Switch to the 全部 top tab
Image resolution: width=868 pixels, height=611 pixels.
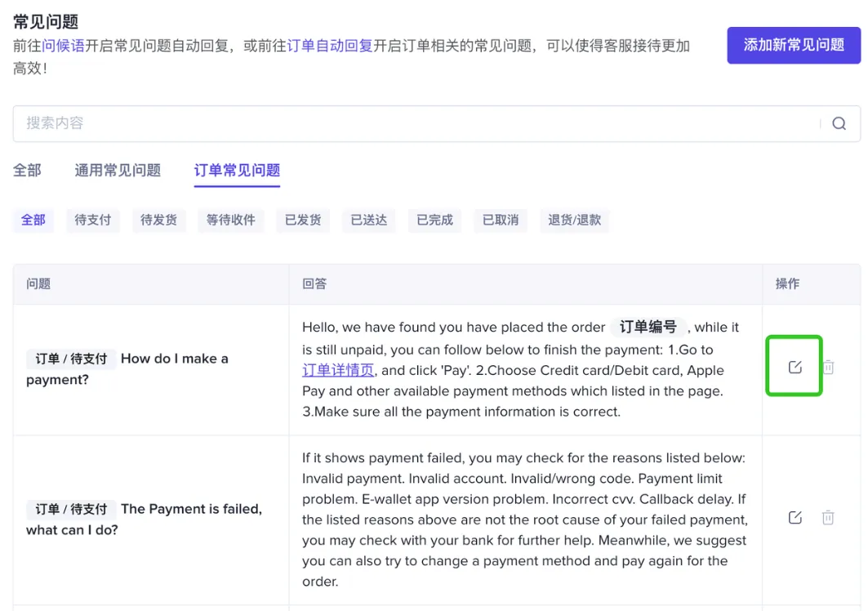[27, 170]
